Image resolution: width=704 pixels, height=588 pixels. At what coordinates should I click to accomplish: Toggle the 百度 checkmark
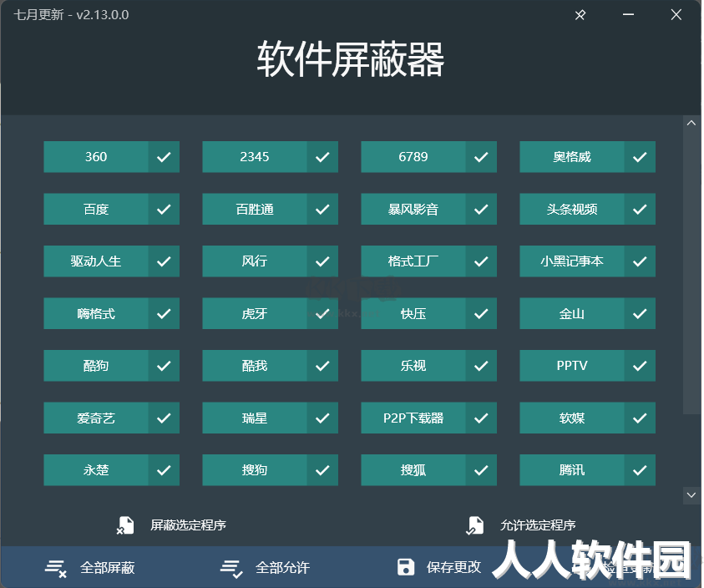tap(164, 210)
